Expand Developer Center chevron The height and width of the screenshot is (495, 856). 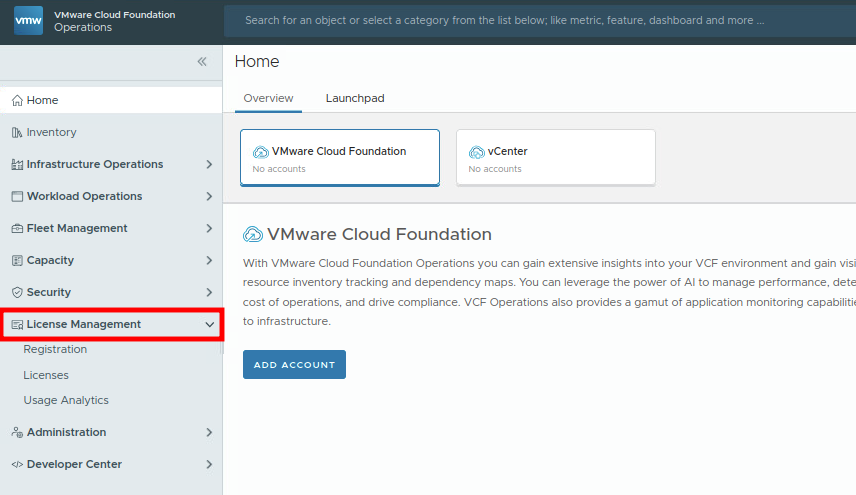click(209, 464)
